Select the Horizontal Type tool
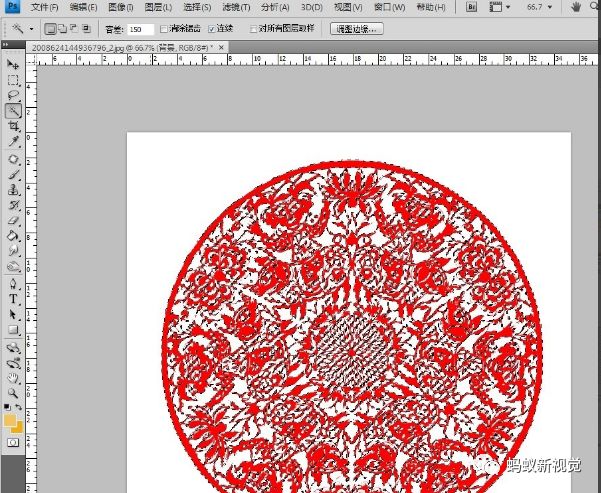 pos(13,299)
